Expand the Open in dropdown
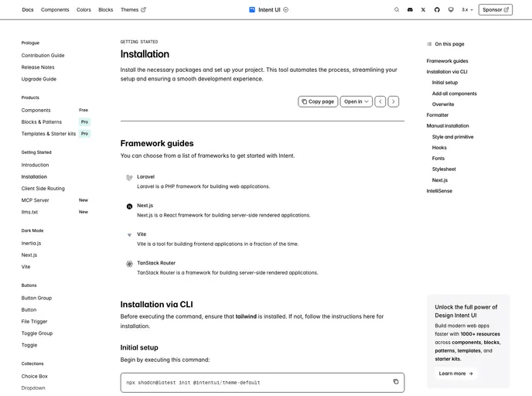 click(356, 101)
